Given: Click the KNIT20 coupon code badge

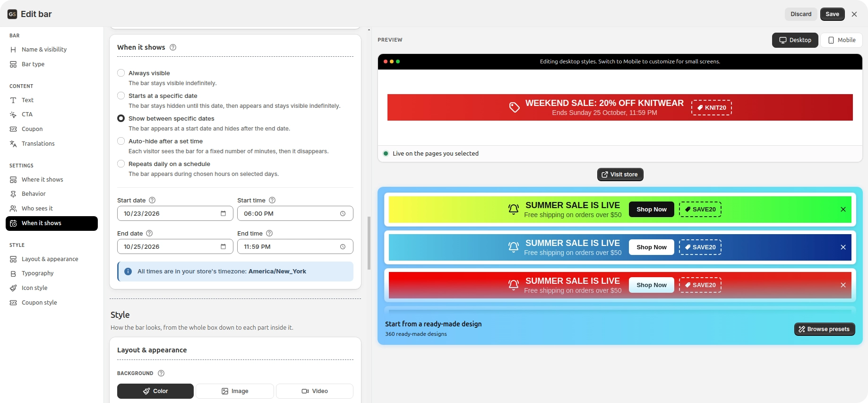Looking at the screenshot, I should 712,108.
